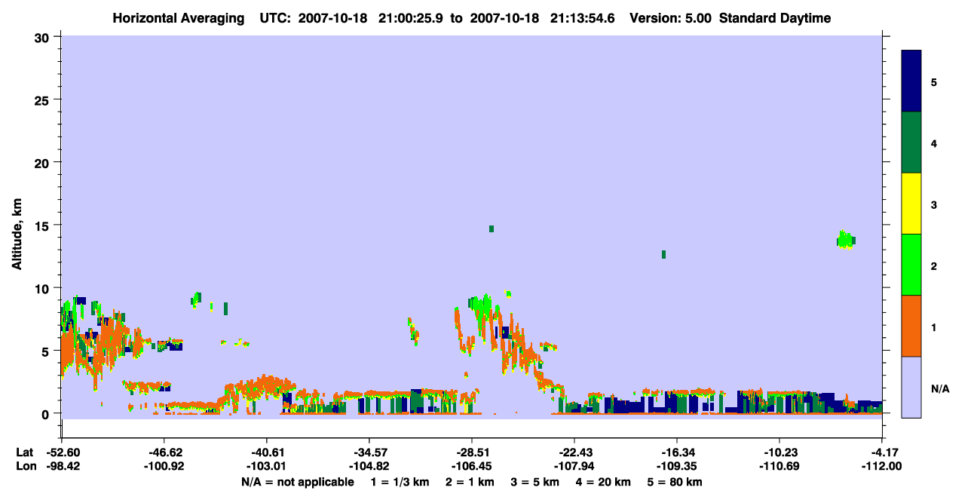
Task: Click the bright green colorbar segment labeled 2
Action: (911, 265)
